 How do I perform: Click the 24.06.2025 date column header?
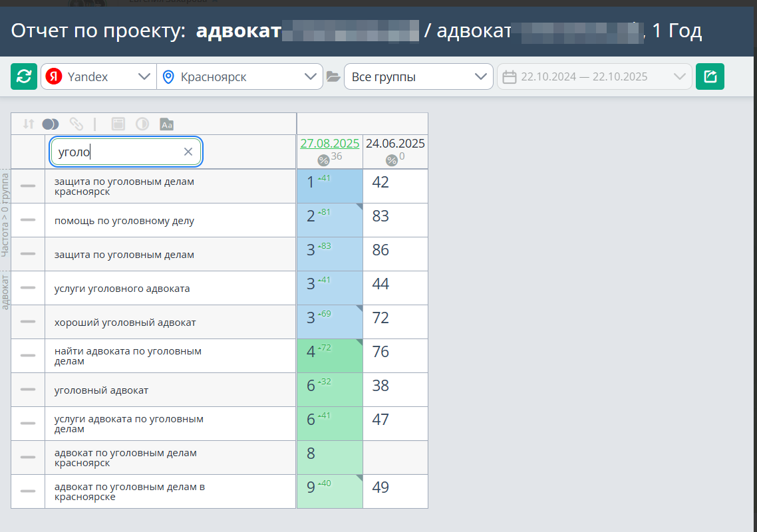point(395,144)
